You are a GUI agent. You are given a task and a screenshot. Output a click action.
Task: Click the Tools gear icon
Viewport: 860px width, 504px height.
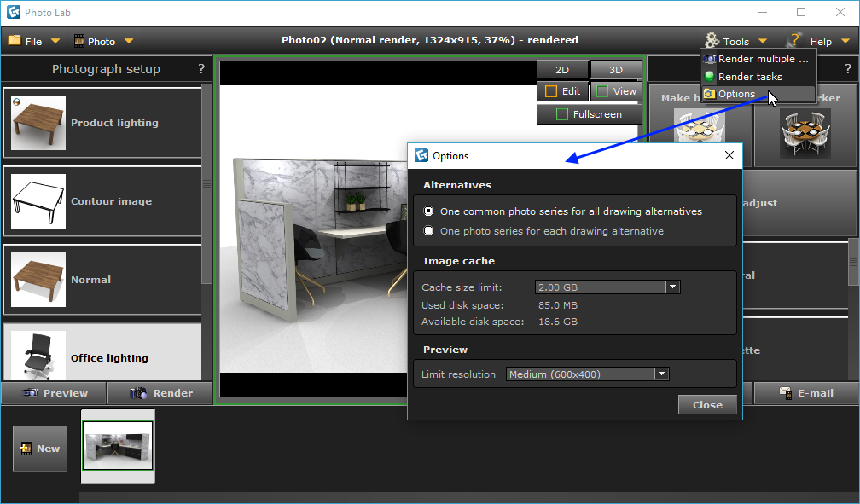(712, 40)
